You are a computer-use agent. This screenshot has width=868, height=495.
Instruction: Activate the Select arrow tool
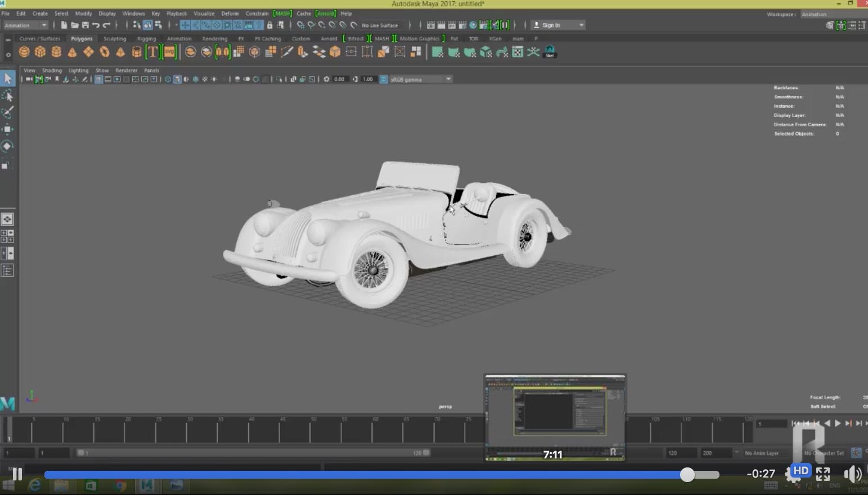8,78
